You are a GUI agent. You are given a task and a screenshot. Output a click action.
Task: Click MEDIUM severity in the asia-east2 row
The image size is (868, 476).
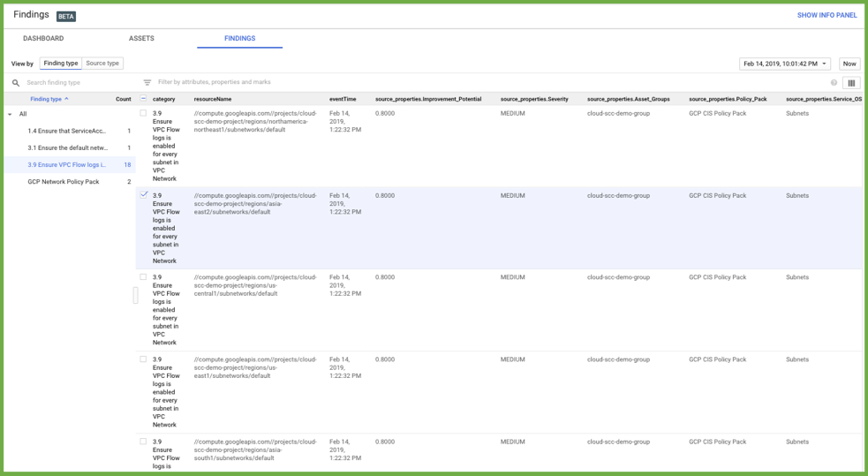click(513, 195)
